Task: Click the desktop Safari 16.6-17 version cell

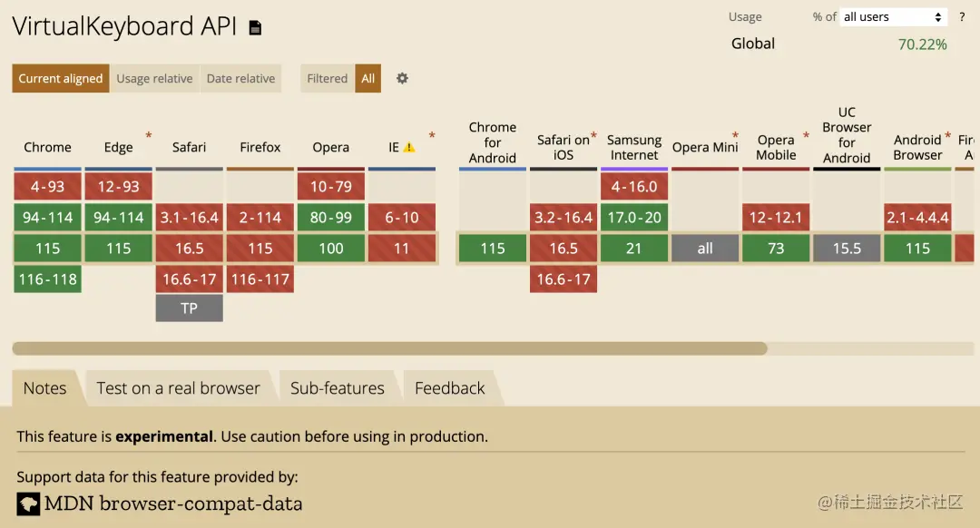Action: coord(190,279)
